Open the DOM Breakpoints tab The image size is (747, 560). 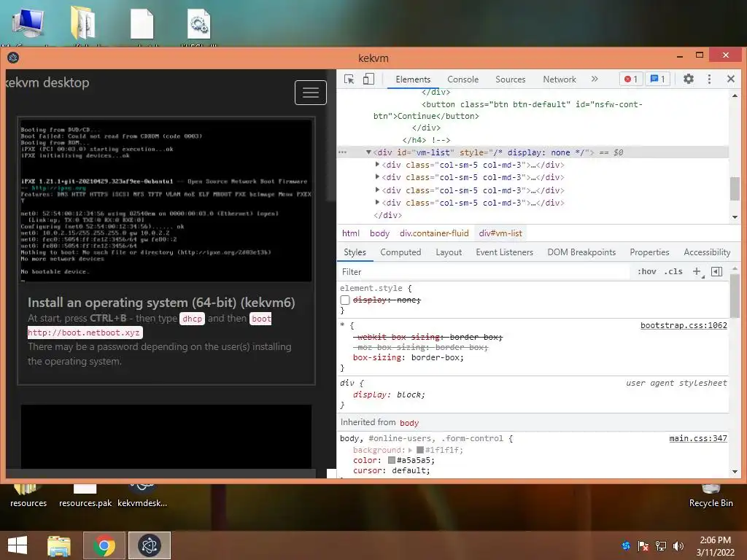tap(581, 252)
